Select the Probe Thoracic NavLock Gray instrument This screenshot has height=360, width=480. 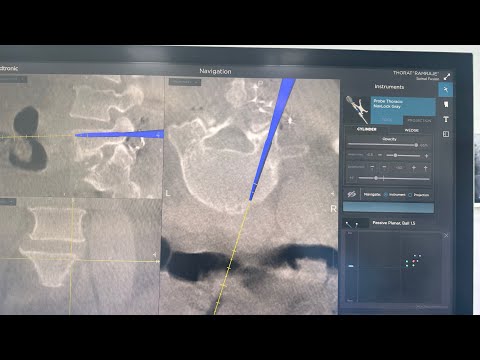point(403,106)
